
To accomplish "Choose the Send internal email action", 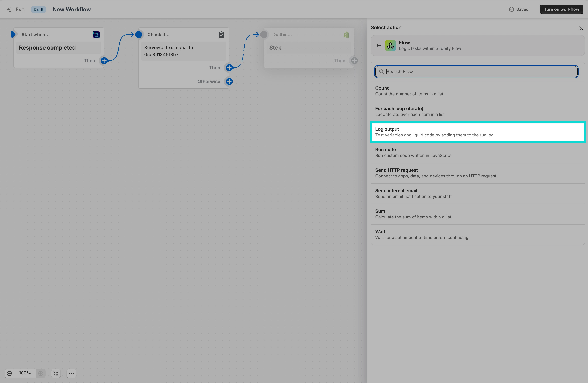I will point(477,193).
